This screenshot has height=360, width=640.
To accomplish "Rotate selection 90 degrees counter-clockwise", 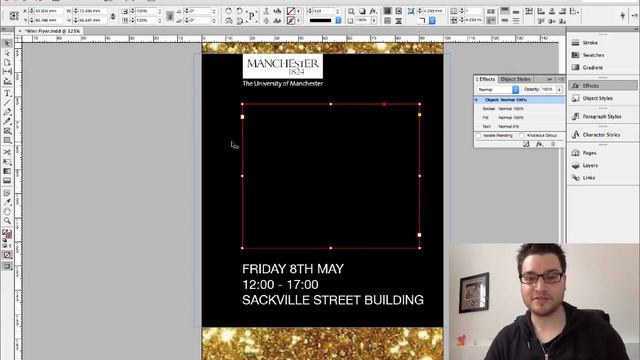I will click(240, 11).
